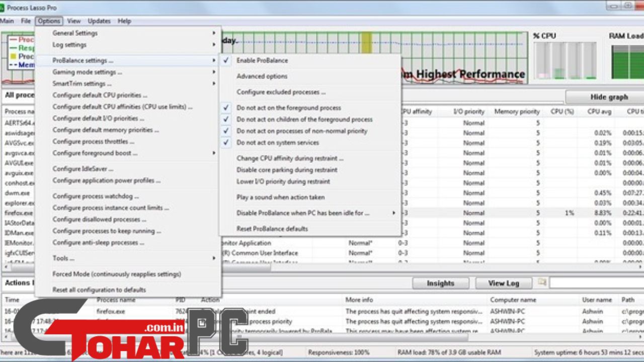The height and width of the screenshot is (362, 644).
Task: Select the explorer.exe process row
Action: click(x=20, y=203)
